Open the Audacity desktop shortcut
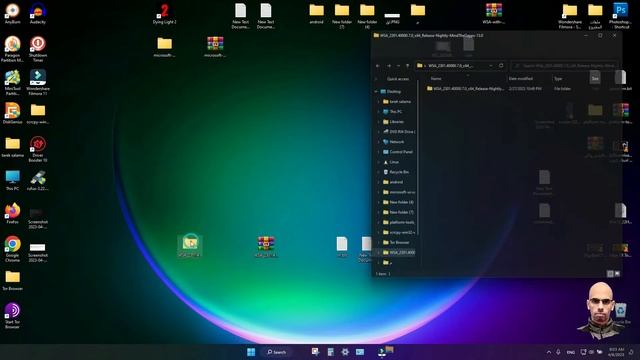 tap(38, 13)
